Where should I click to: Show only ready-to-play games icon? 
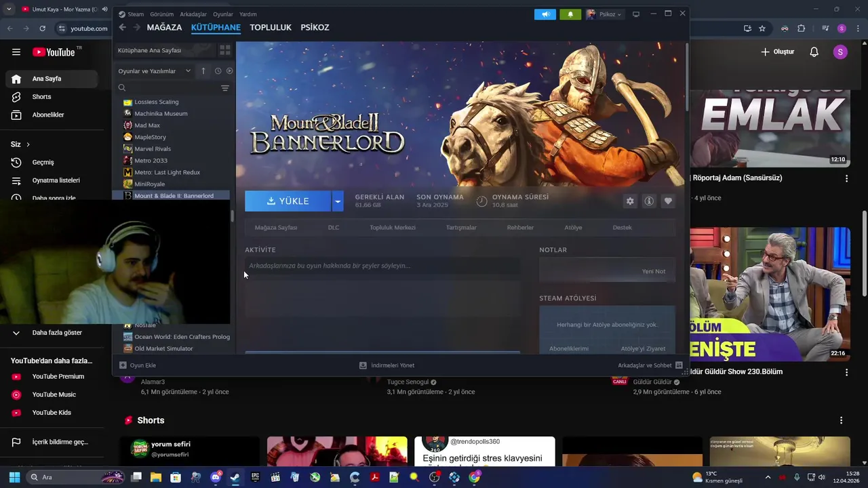click(229, 70)
